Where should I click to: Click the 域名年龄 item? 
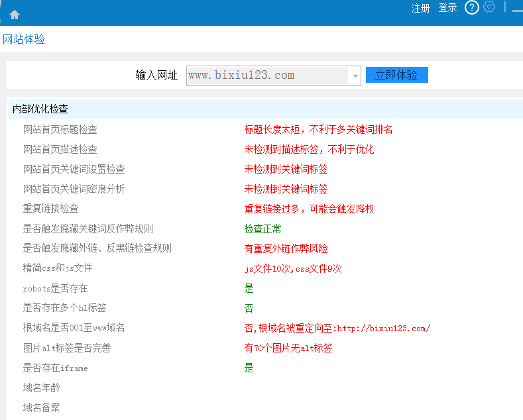point(42,388)
